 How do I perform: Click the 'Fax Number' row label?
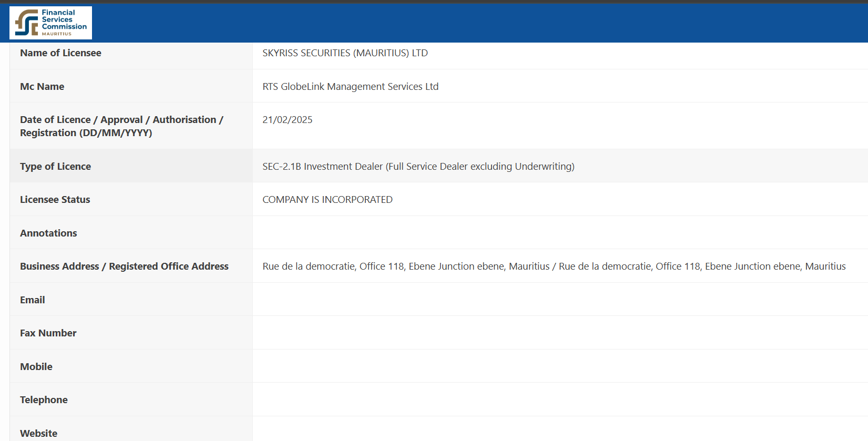48,333
